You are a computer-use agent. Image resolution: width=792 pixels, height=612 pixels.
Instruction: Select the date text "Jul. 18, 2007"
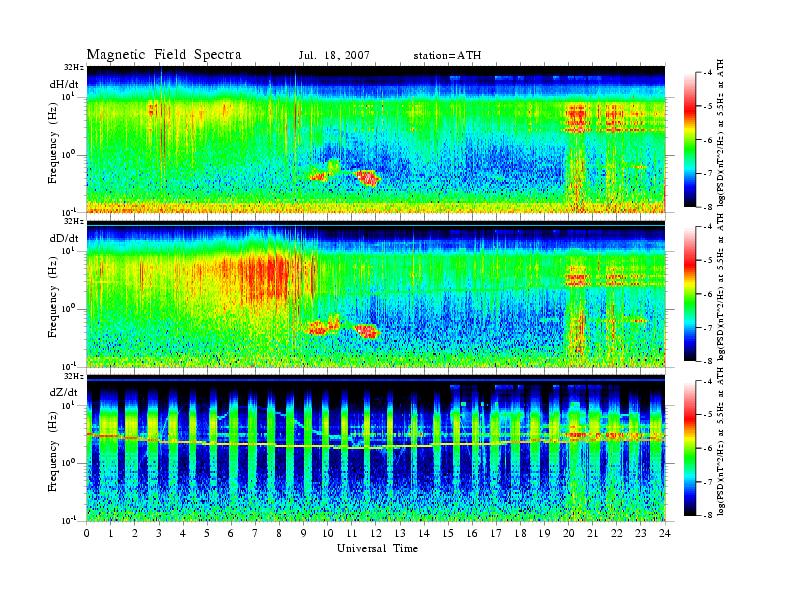[x=334, y=56]
